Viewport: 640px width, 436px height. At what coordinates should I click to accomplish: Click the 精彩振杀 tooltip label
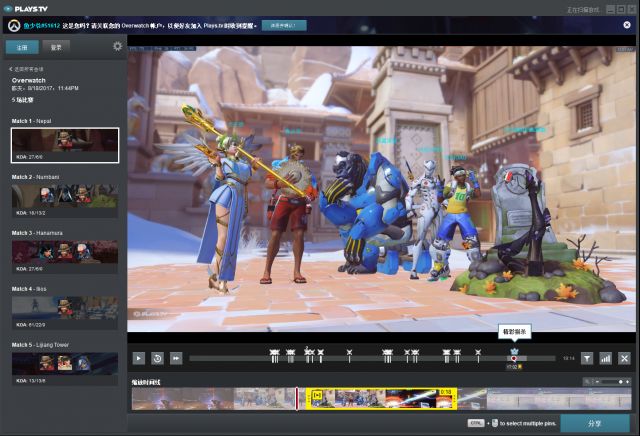pos(514,332)
